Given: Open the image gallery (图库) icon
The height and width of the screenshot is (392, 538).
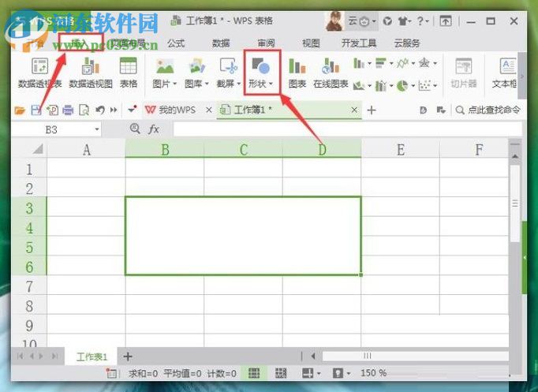Looking at the screenshot, I should (197, 66).
